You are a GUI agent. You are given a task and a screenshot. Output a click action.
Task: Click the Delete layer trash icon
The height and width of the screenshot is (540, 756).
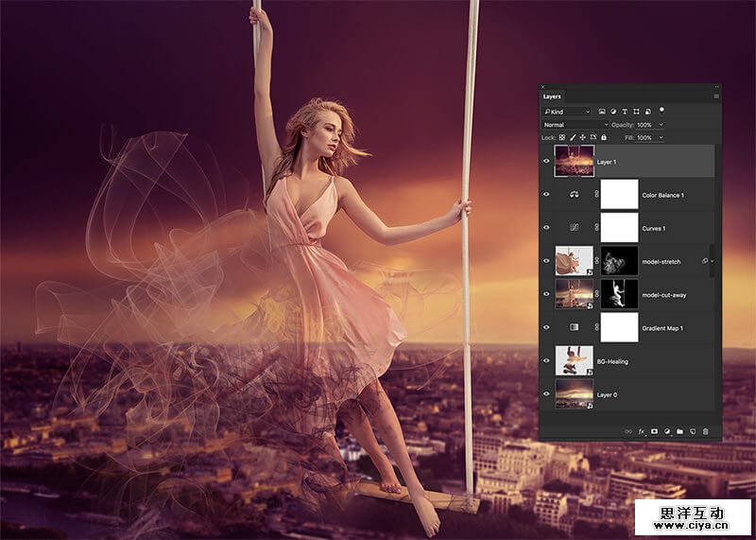click(705, 430)
